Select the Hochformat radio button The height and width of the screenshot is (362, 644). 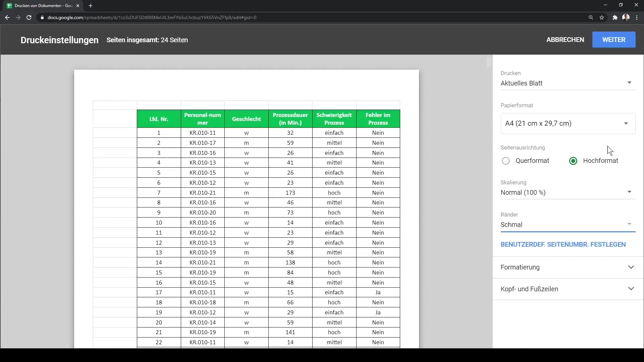573,161
